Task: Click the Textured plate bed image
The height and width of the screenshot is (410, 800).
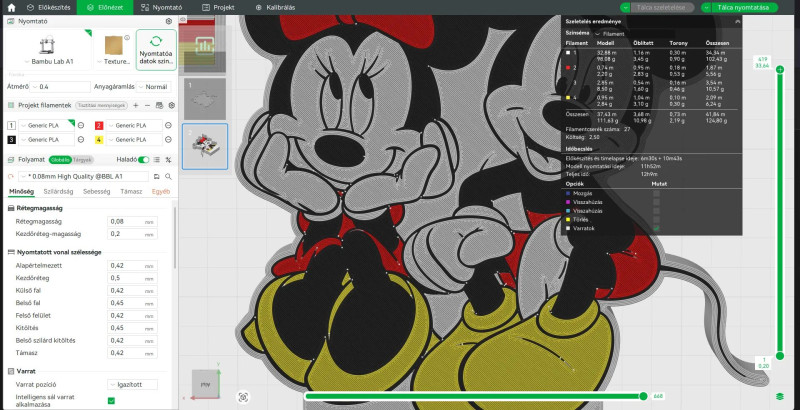Action: point(114,45)
